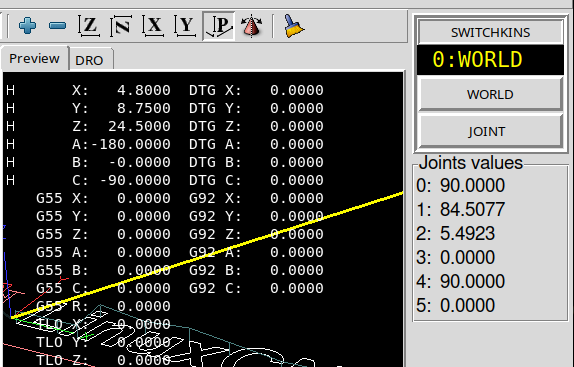This screenshot has height=367, width=574.
Task: Click the G92 C: 0.0000 offset readout
Action: 256,288
